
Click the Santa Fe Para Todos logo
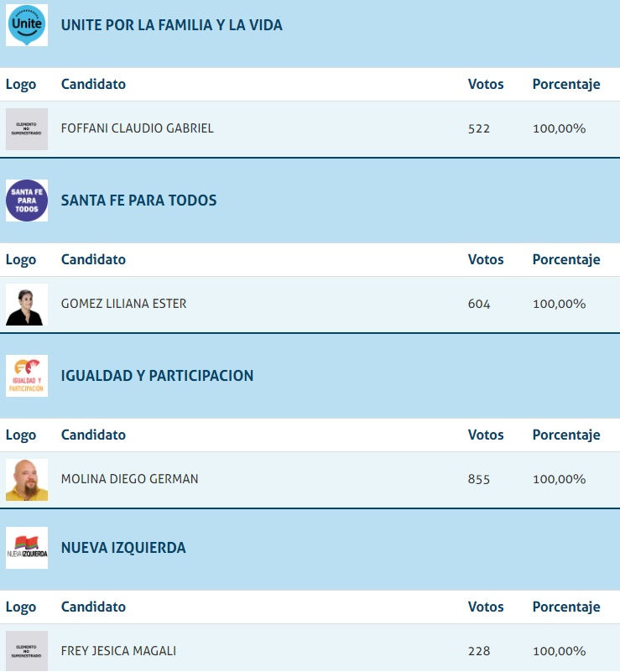pyautogui.click(x=27, y=201)
